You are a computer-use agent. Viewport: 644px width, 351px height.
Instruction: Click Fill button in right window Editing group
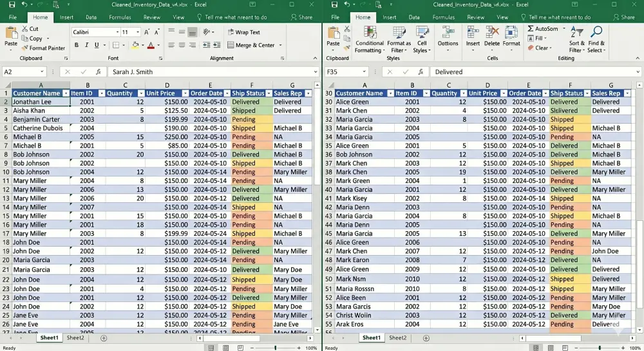536,38
